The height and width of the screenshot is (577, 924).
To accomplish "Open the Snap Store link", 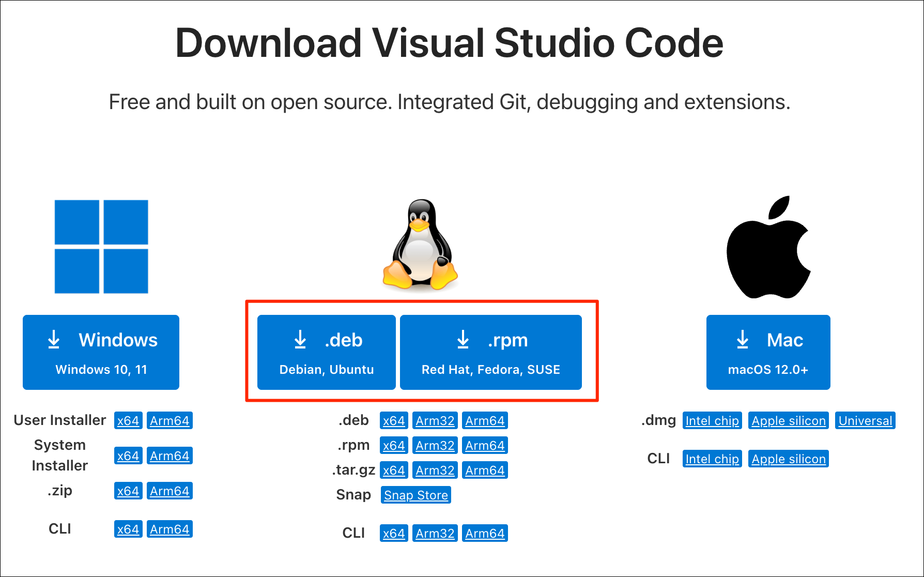I will point(416,495).
